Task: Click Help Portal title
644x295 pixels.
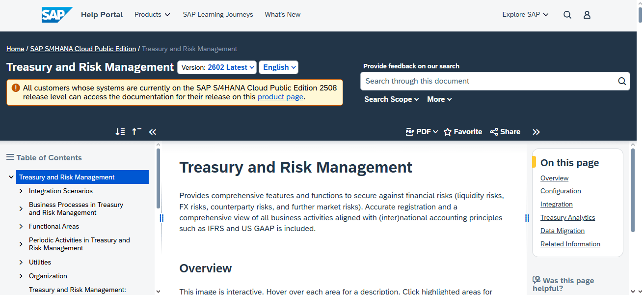Action: click(x=102, y=15)
